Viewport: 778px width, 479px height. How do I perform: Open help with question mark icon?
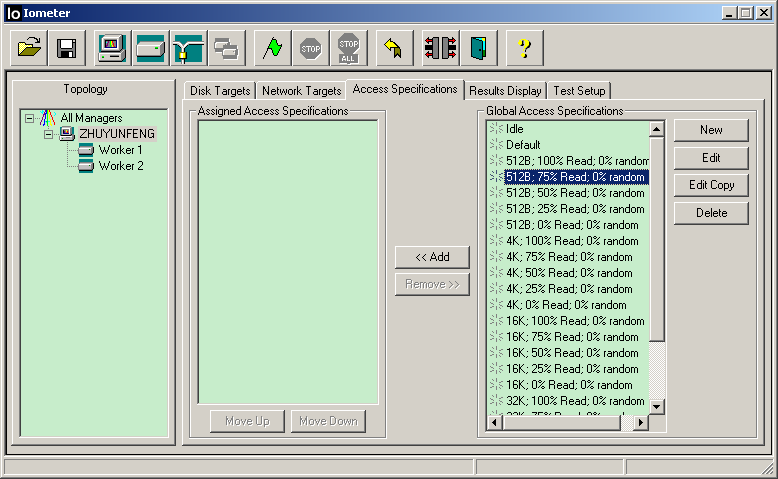pyautogui.click(x=524, y=48)
